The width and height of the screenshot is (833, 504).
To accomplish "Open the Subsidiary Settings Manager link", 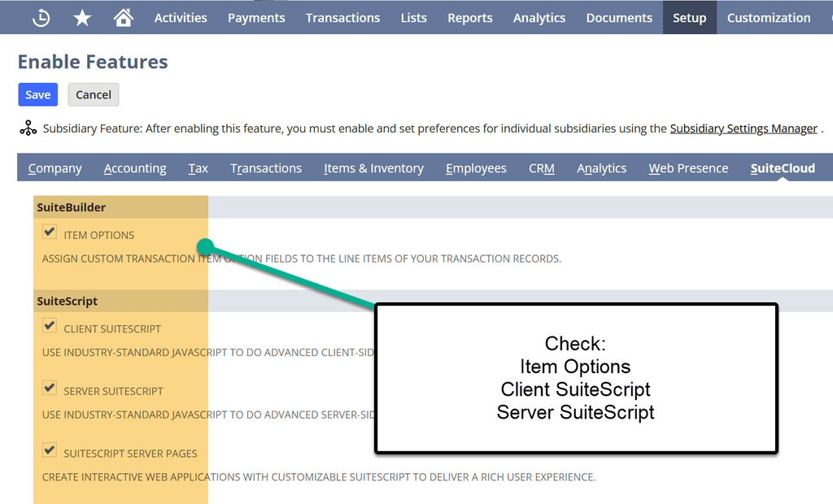I will pyautogui.click(x=744, y=128).
